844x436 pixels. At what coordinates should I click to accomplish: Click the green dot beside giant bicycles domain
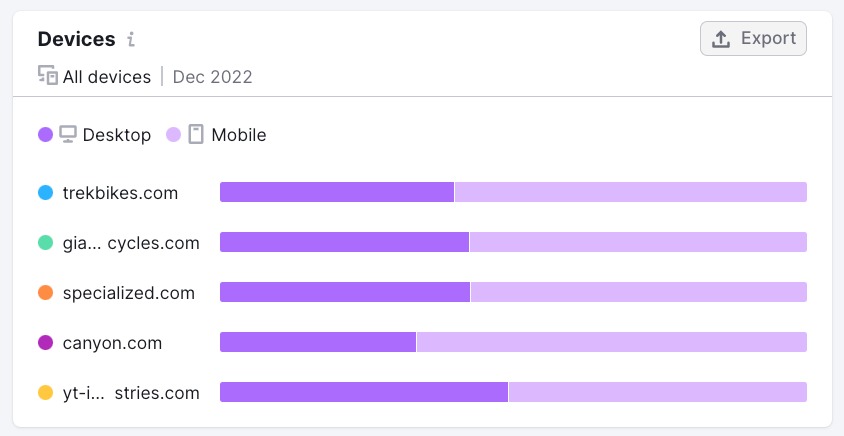(45, 242)
